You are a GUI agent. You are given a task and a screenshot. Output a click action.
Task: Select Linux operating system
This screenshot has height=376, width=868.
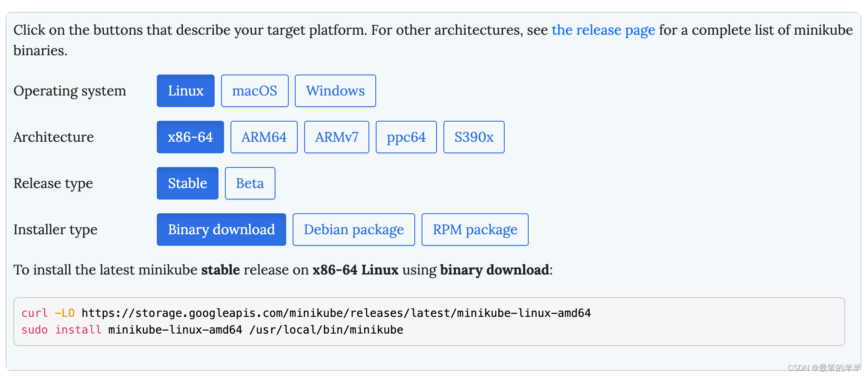[x=186, y=91]
